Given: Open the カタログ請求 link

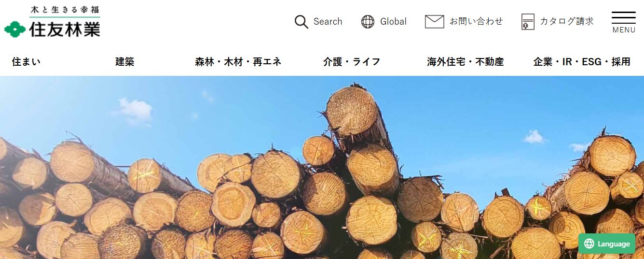Looking at the screenshot, I should (566, 21).
